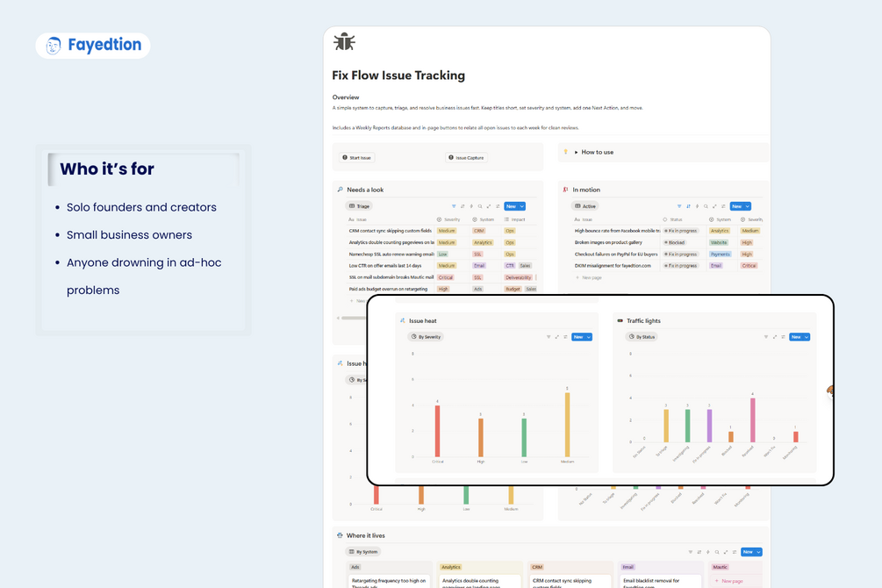The width and height of the screenshot is (882, 588).
Task: Open sort in the In motion toolbar
Action: (689, 206)
